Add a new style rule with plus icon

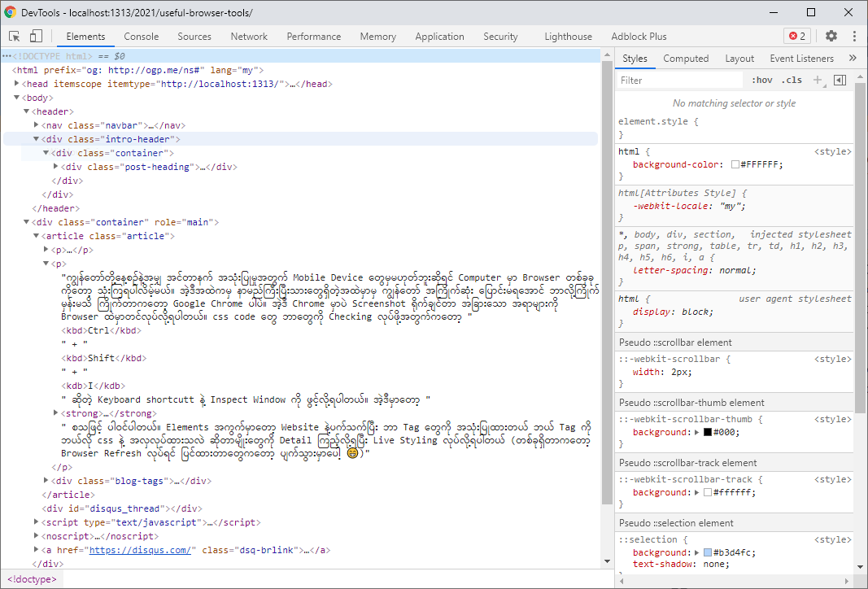817,81
